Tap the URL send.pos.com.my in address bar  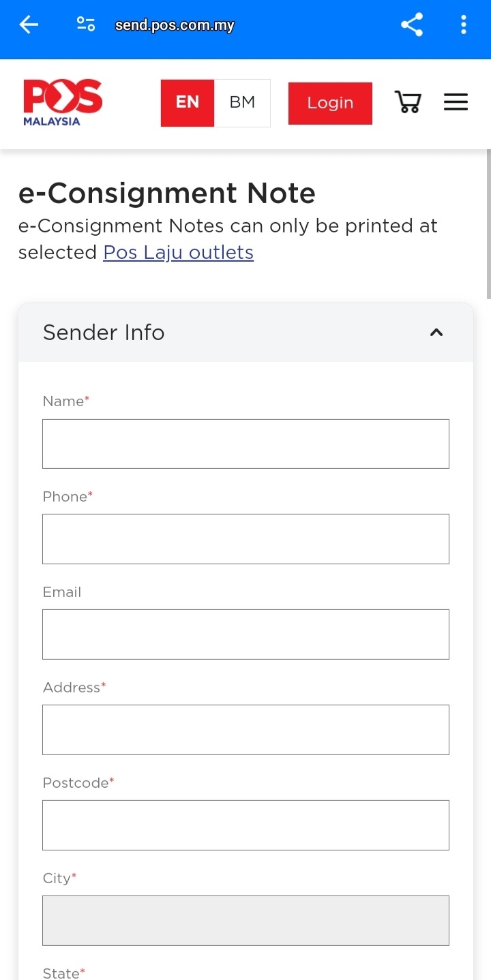point(175,26)
